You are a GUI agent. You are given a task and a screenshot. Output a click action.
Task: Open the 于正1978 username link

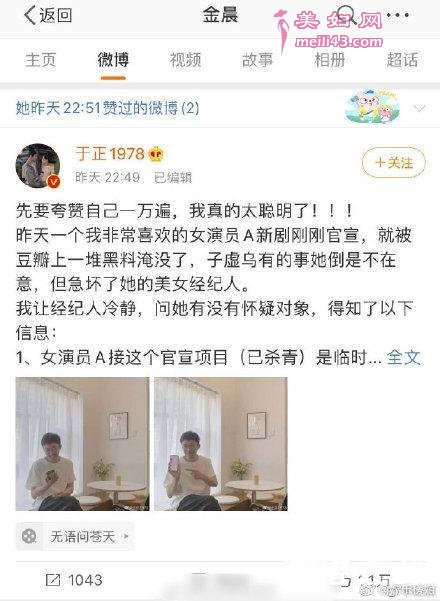pyautogui.click(x=110, y=154)
